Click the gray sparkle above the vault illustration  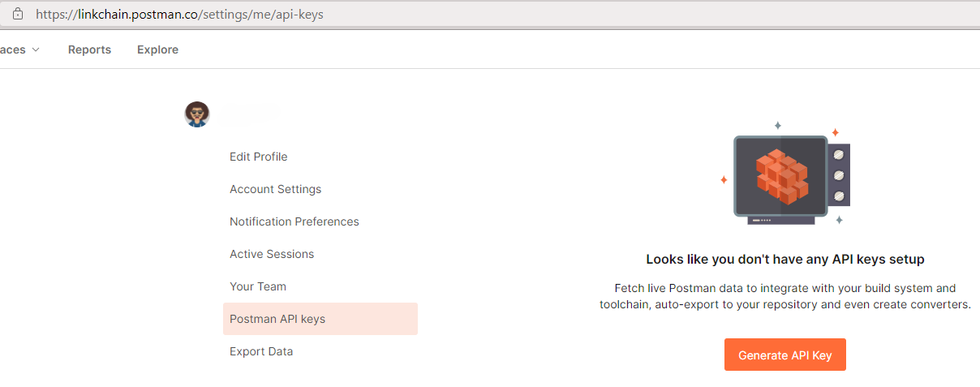(777, 126)
